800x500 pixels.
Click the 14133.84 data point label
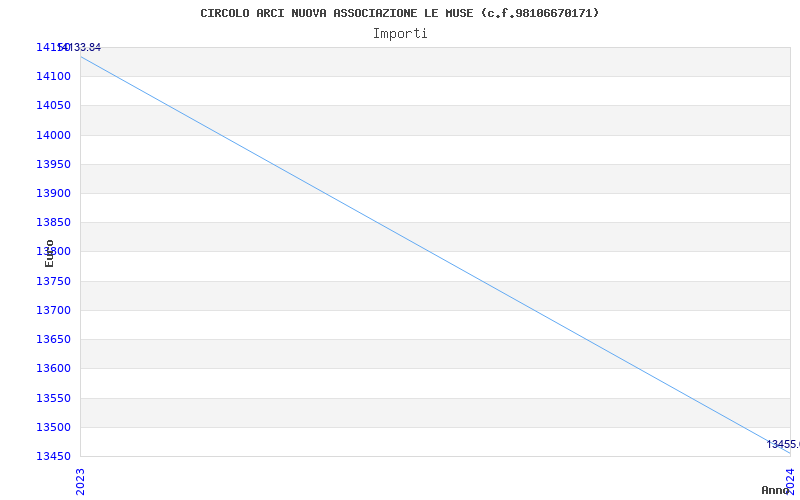point(79,47)
